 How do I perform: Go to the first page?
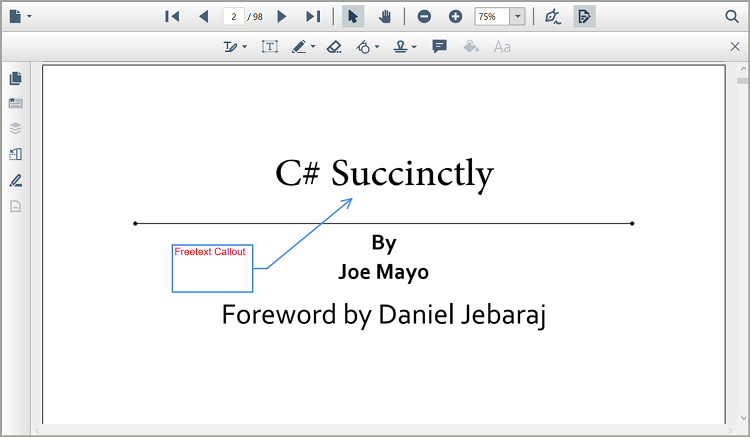pyautogui.click(x=172, y=17)
